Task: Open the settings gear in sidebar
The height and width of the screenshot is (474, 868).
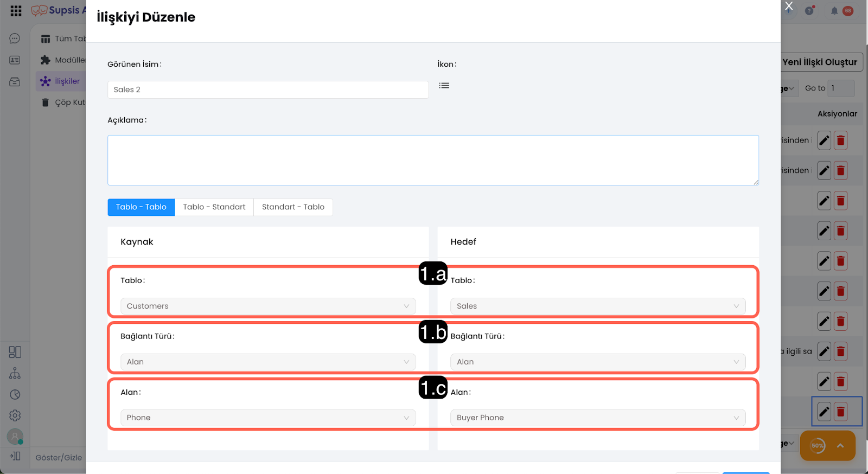Action: (15, 415)
